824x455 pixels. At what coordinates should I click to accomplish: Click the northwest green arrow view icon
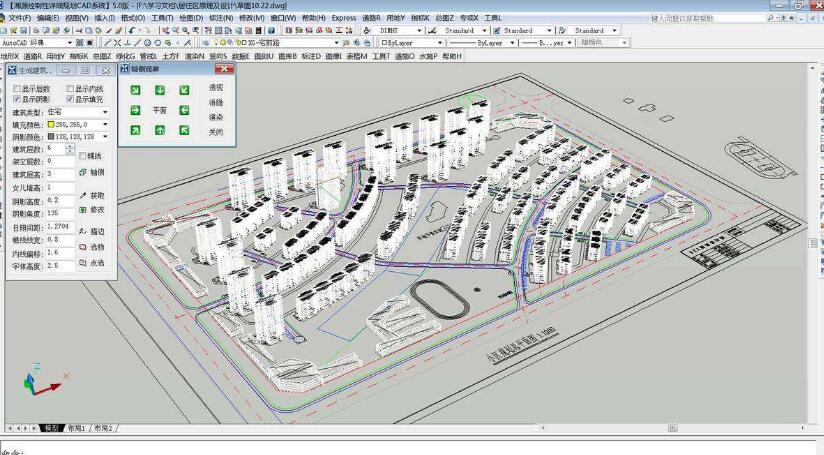pos(184,130)
